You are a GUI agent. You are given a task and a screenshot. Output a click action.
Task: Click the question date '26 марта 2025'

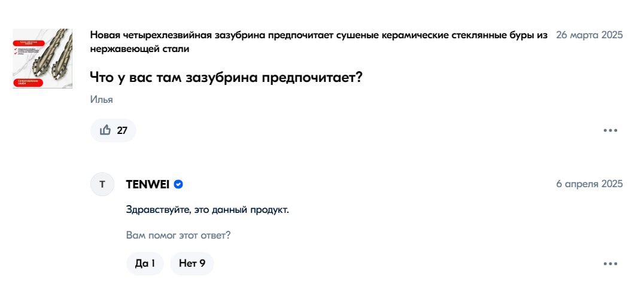click(589, 35)
